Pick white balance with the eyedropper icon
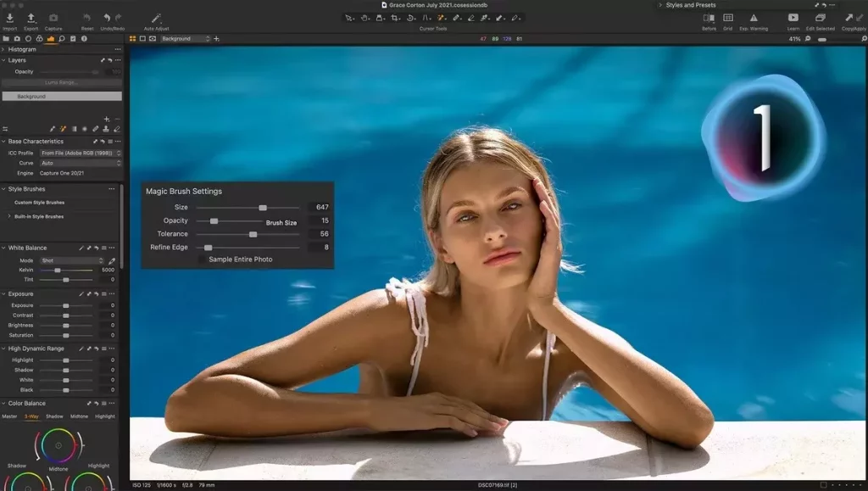 click(111, 260)
